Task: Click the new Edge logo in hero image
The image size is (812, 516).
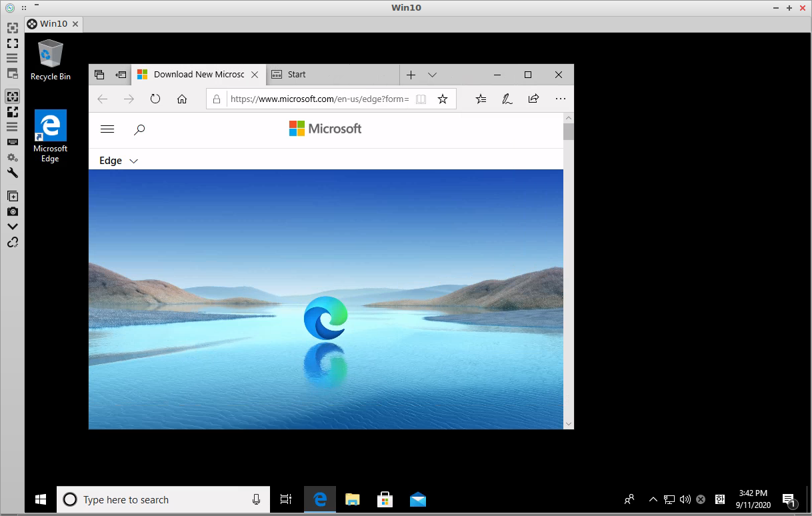Action: pyautogui.click(x=325, y=318)
